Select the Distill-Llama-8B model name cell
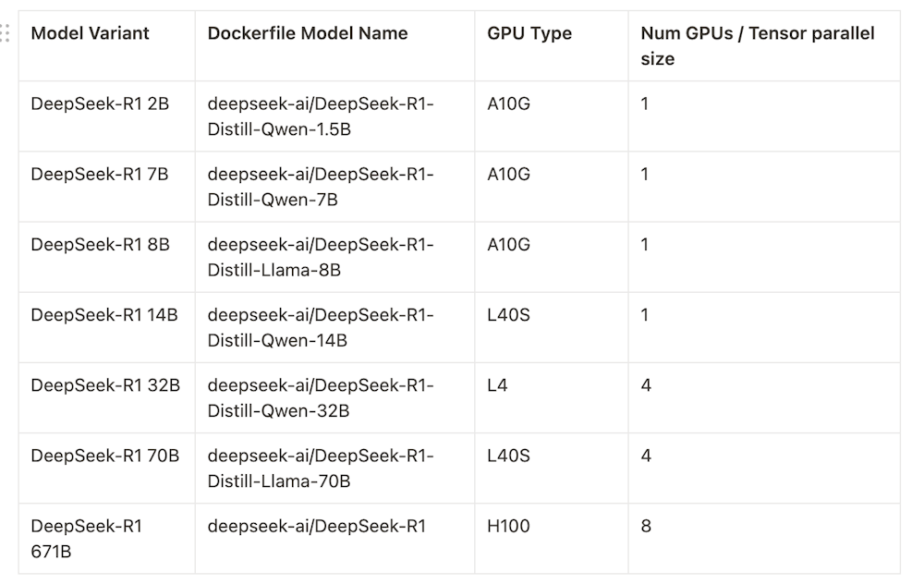The height and width of the screenshot is (584, 924). point(334,257)
